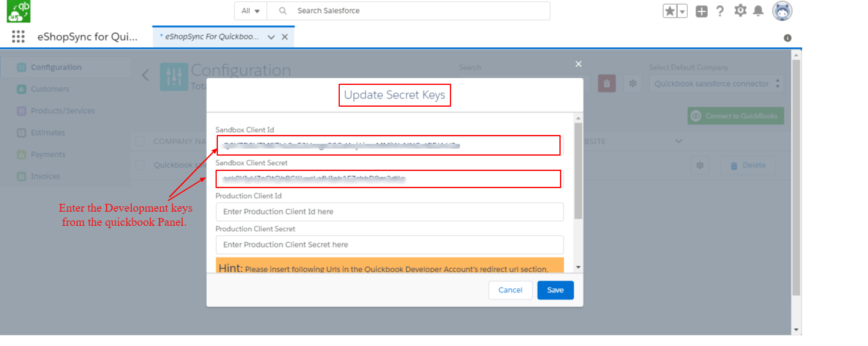Close the eShopSync For Quickbooks tab
This screenshot has height=346, width=868.
pos(285,37)
